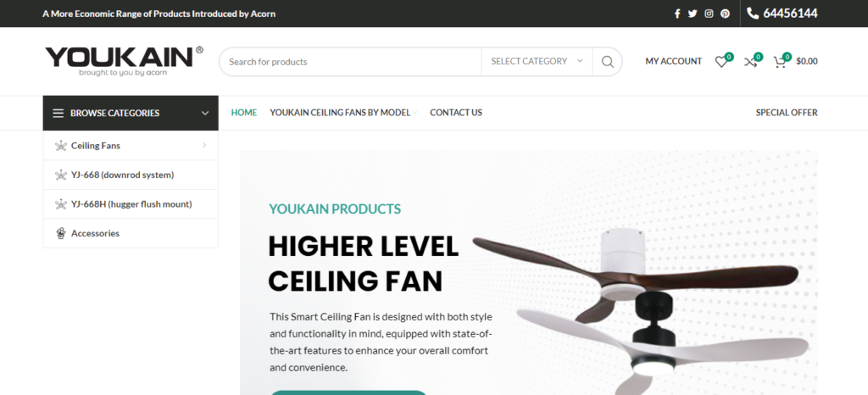Open the Select Category dropdown
The height and width of the screenshot is (395, 868).
pos(537,61)
